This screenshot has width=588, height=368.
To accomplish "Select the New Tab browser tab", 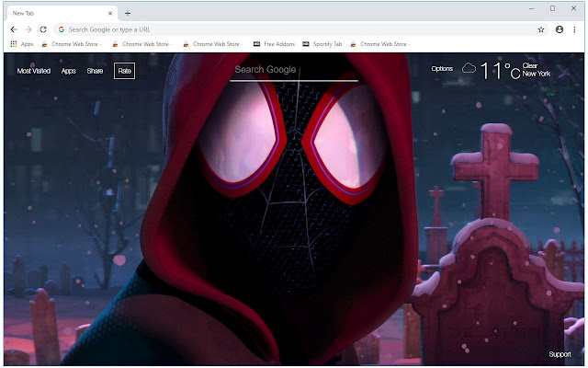I will point(62,13).
